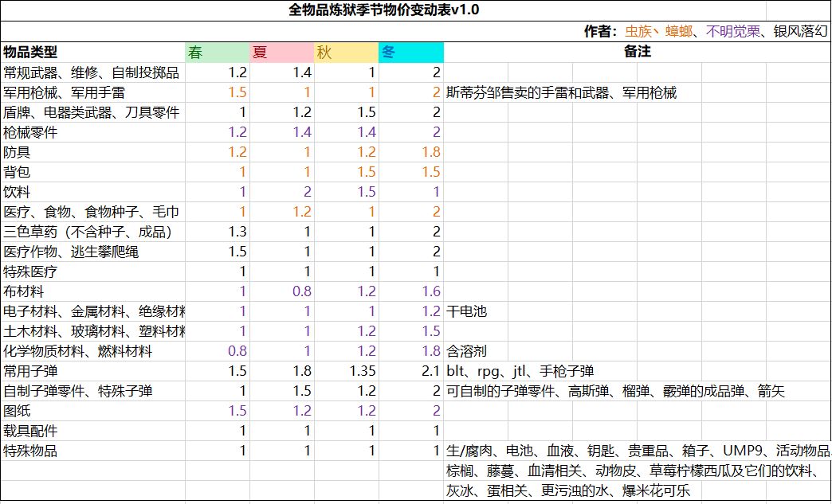The image size is (832, 504).
Task: Click the pink 夏 header cell
Action: coord(282,53)
